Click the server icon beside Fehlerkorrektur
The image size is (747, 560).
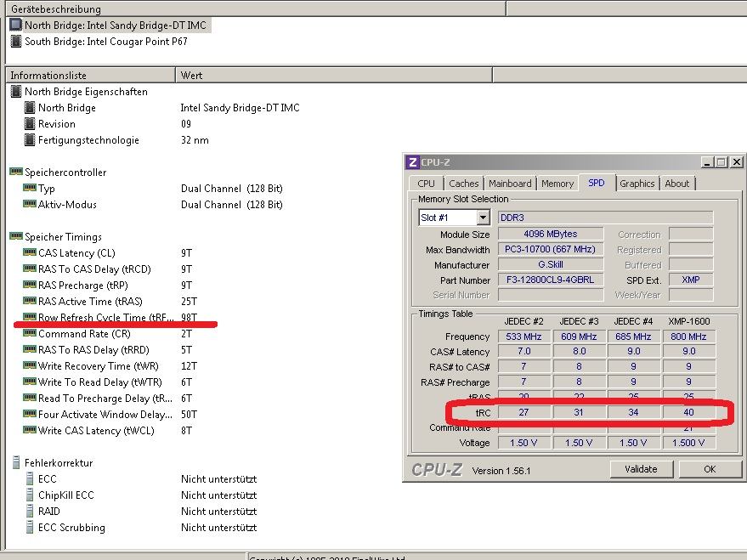15,462
